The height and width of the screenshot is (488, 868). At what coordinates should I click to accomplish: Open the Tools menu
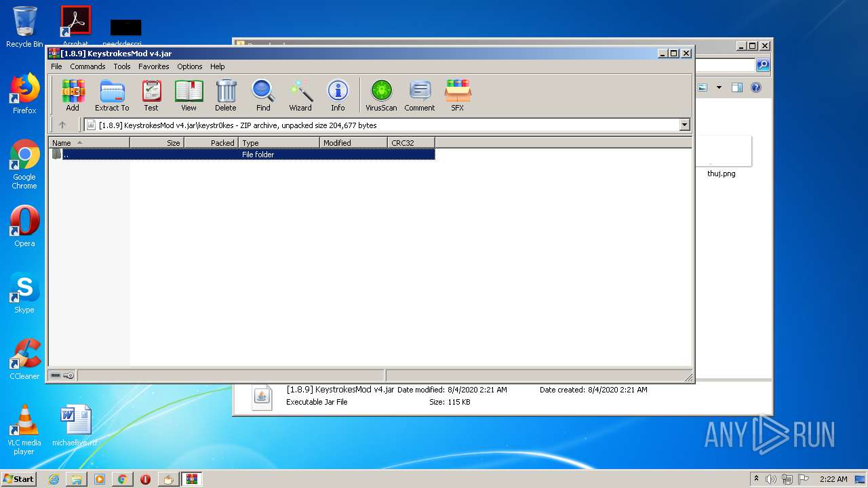pos(122,66)
